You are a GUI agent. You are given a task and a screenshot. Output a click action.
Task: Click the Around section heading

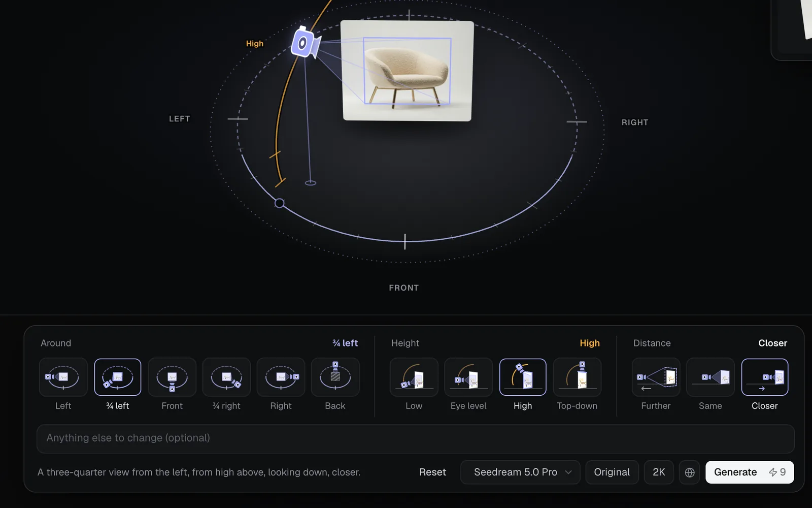pyautogui.click(x=56, y=343)
